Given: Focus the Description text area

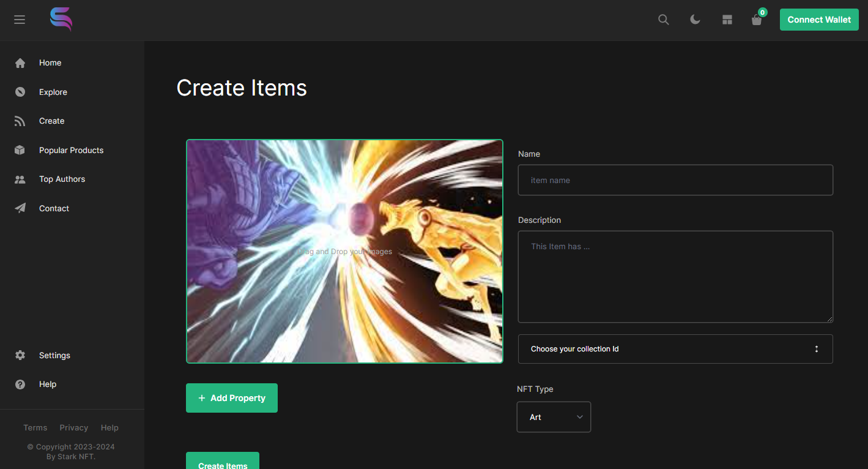Looking at the screenshot, I should tap(675, 277).
